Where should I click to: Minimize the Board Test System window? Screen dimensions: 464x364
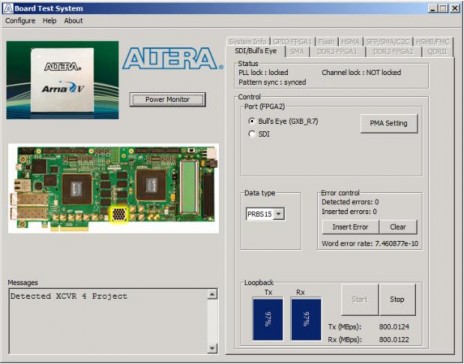pos(432,8)
